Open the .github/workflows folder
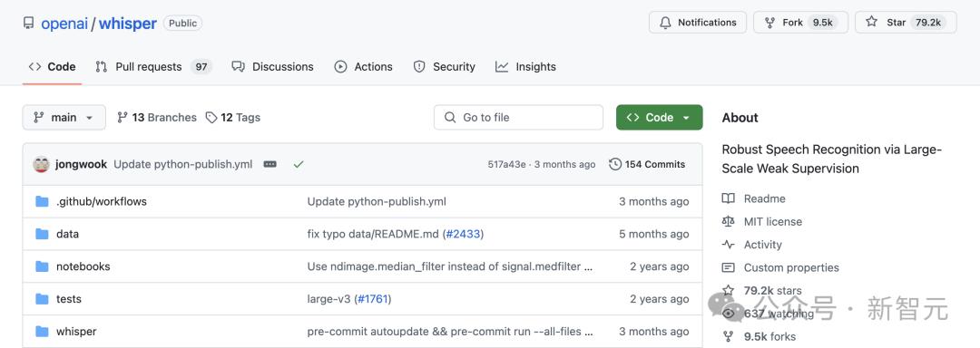 [x=102, y=201]
